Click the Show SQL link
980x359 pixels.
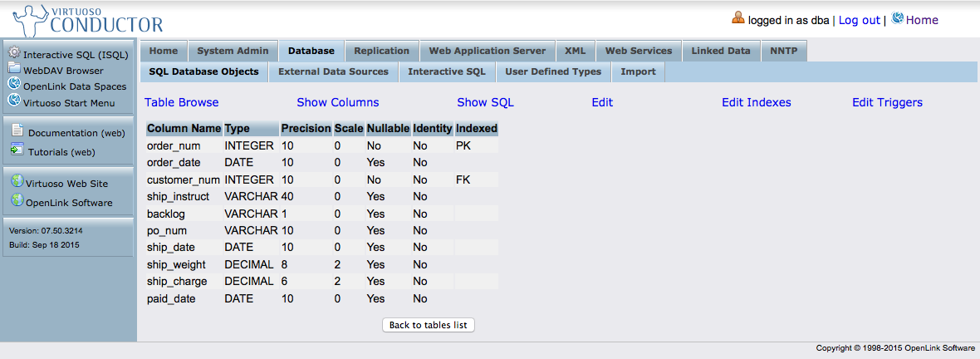[485, 102]
